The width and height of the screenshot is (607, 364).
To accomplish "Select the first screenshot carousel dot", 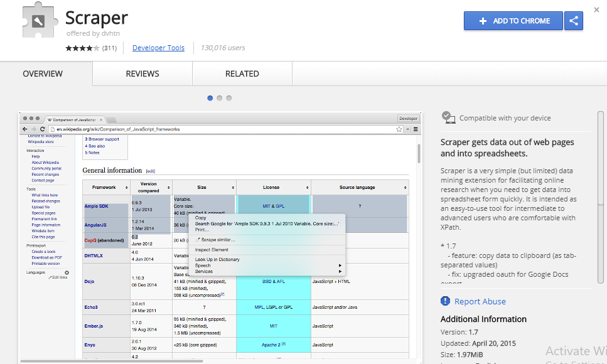I will tap(210, 98).
